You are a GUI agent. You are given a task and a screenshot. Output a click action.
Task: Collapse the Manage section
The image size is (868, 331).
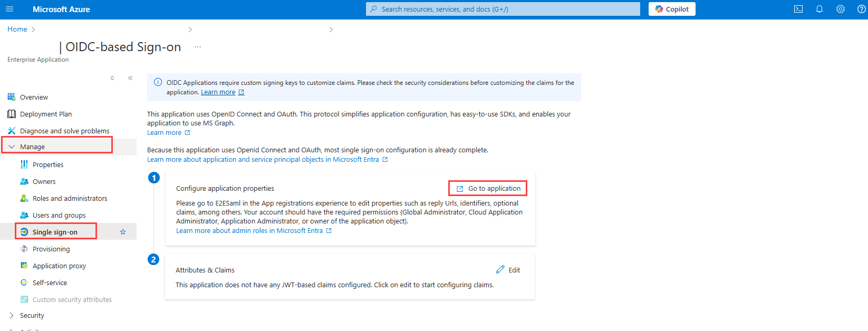click(69, 147)
